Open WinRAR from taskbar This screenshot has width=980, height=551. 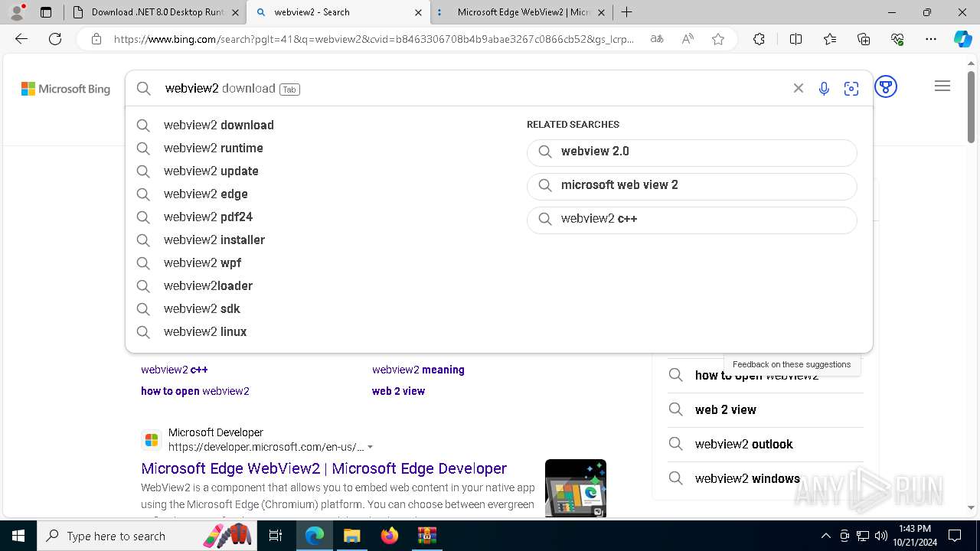(x=426, y=536)
